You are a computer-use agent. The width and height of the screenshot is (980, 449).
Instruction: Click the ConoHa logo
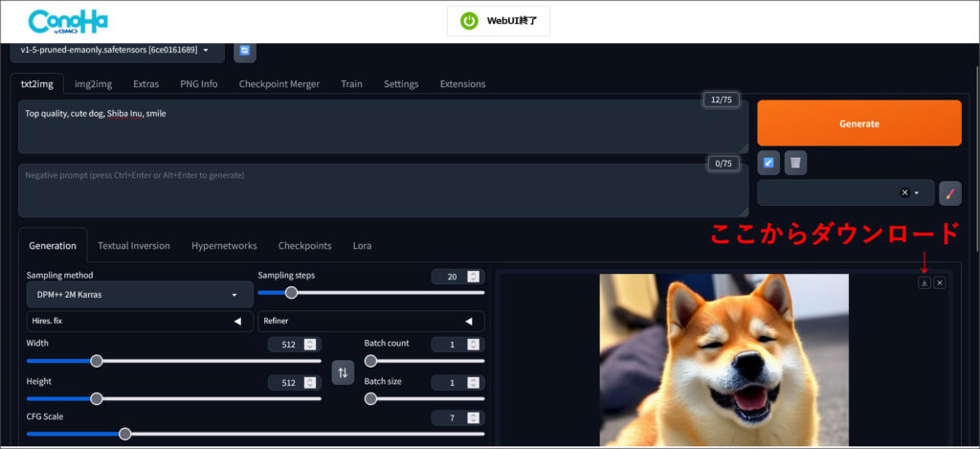click(x=68, y=21)
